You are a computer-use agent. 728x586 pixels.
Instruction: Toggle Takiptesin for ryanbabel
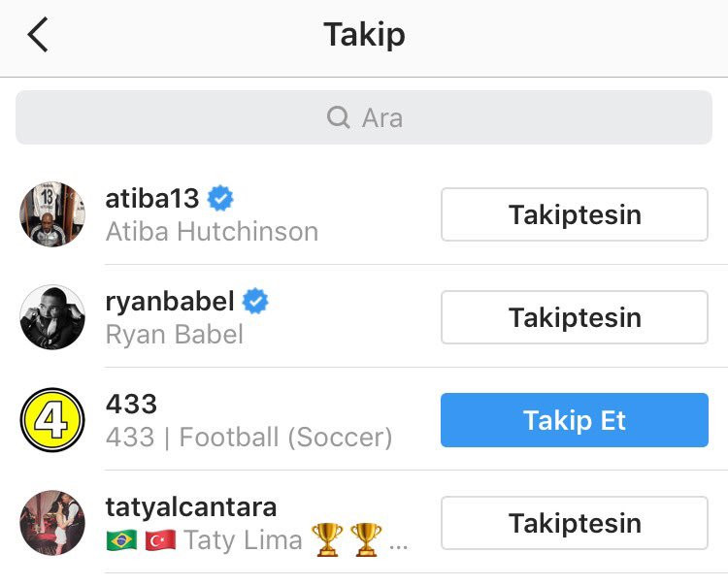575,317
